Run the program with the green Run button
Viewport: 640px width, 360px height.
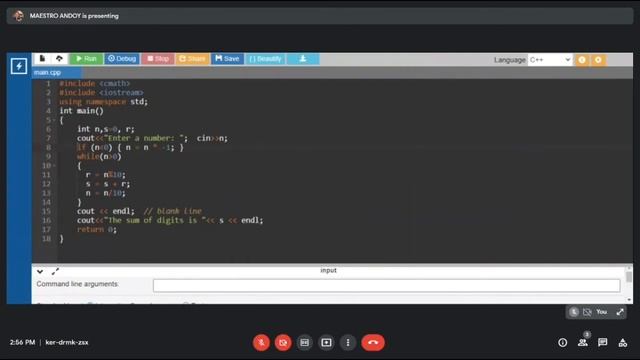tap(86, 59)
